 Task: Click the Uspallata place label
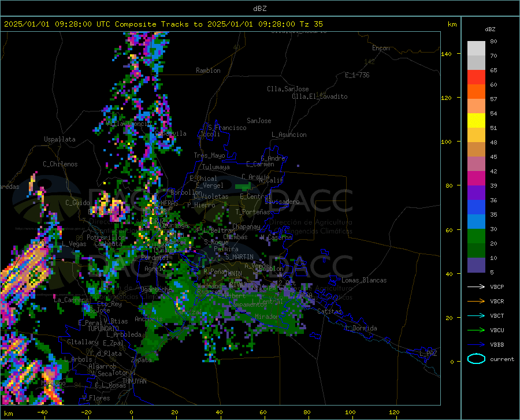pyautogui.click(x=60, y=139)
